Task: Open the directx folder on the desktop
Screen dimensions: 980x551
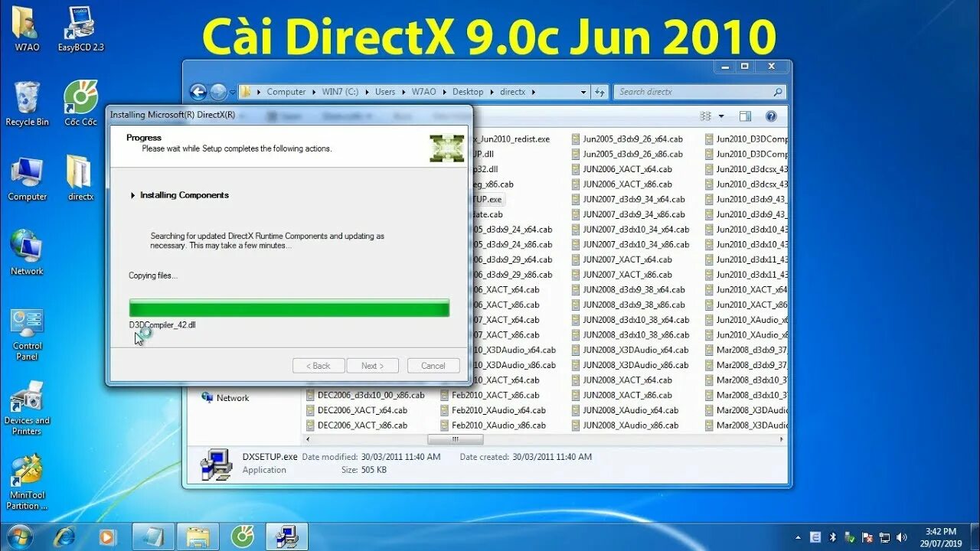Action: click(x=80, y=179)
